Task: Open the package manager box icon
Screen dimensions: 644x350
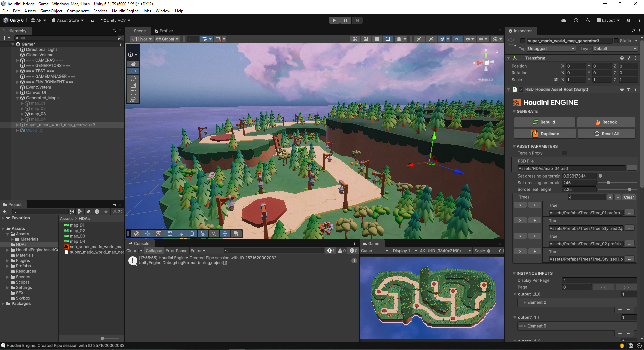Action: click(93, 20)
